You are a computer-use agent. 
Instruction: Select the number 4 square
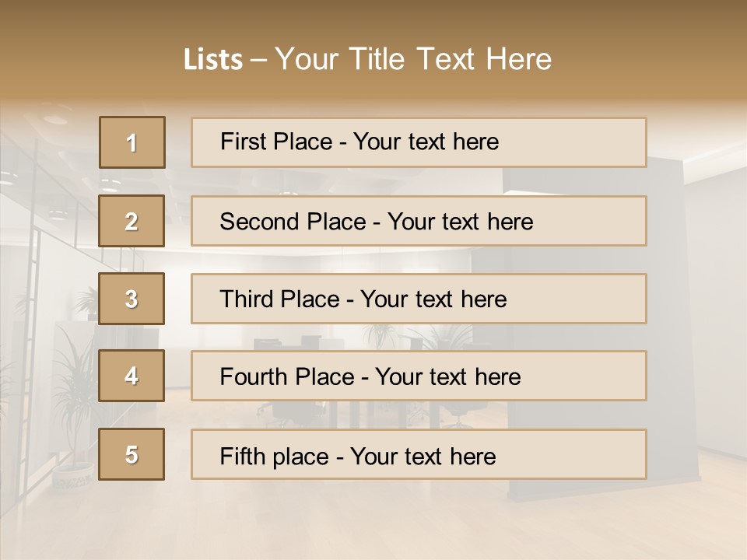point(132,376)
